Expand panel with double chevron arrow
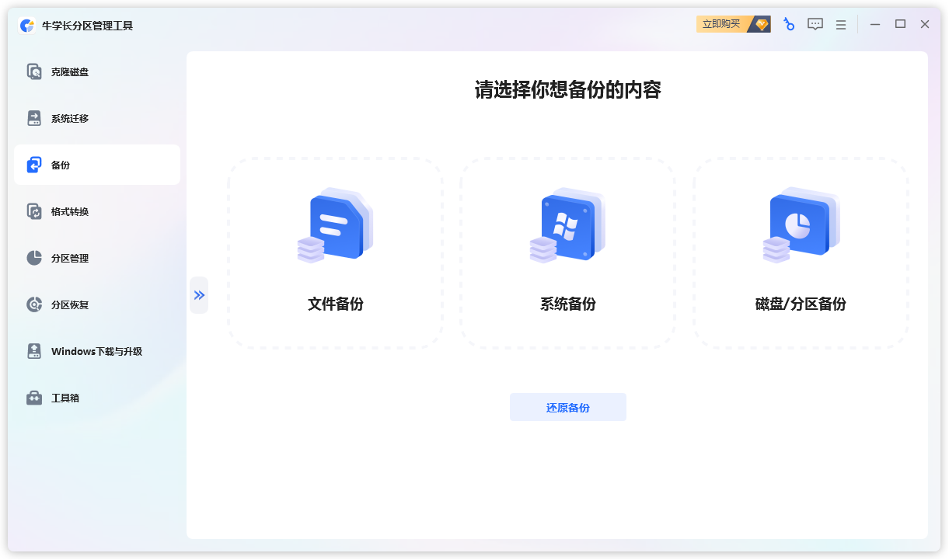 (x=199, y=295)
